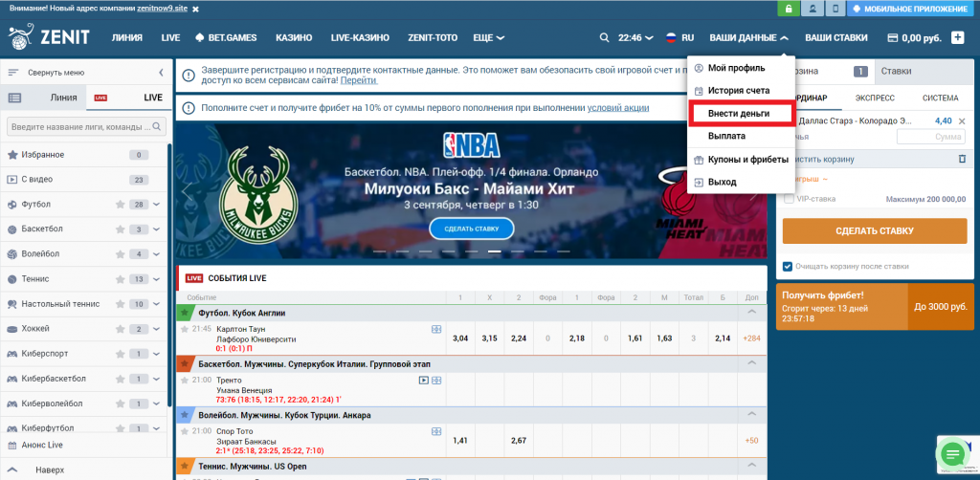Click the league or team search field
The height and width of the screenshot is (480, 980).
pyautogui.click(x=87, y=127)
